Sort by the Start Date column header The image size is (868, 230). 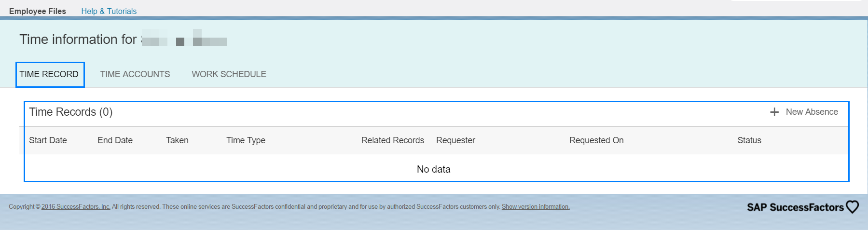[x=48, y=140]
